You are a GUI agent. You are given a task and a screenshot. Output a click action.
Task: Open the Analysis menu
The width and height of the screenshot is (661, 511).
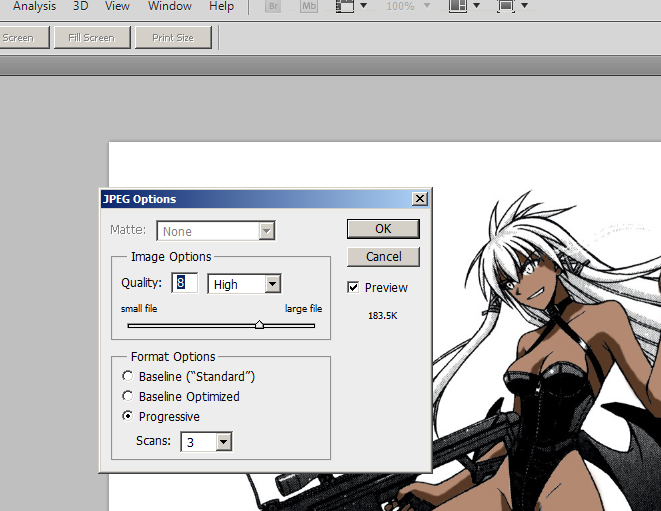tap(34, 6)
